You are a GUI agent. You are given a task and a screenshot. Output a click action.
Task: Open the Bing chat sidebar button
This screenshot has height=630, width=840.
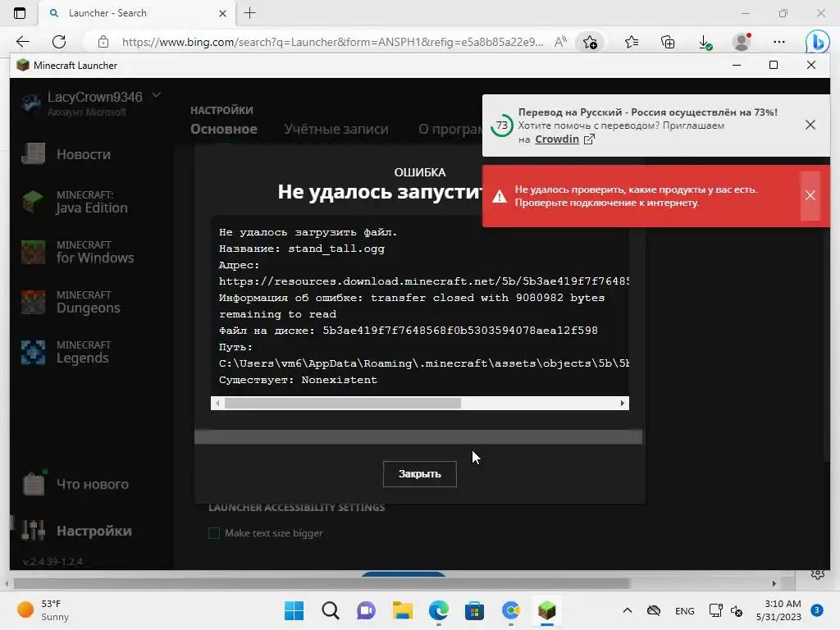pos(818,42)
